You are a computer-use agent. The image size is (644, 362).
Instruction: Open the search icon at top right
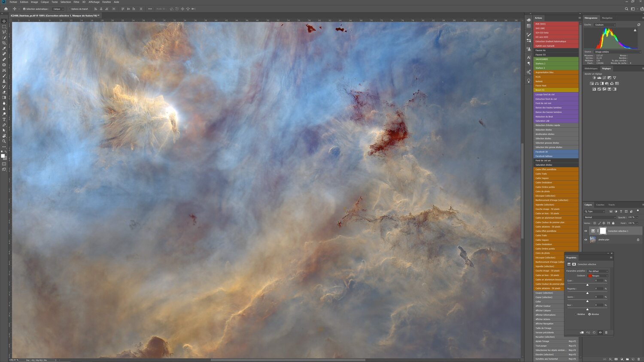[626, 9]
